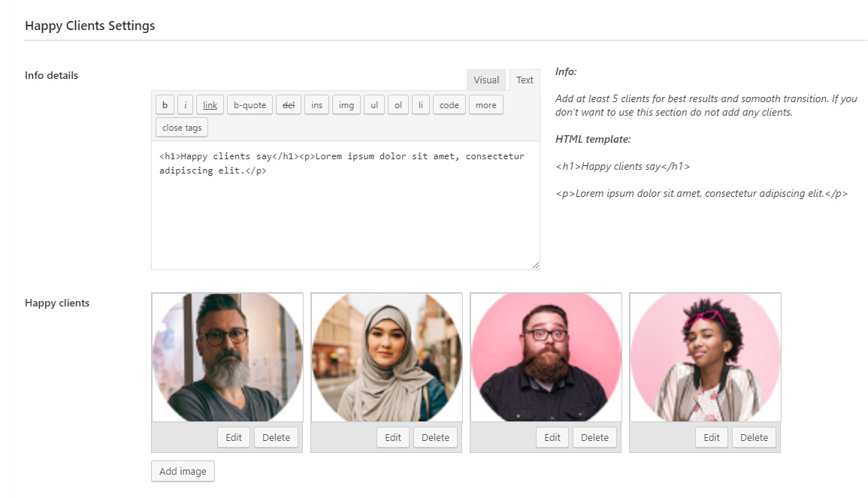Click the 'Info:' heading text
The image size is (868, 498).
pos(566,72)
